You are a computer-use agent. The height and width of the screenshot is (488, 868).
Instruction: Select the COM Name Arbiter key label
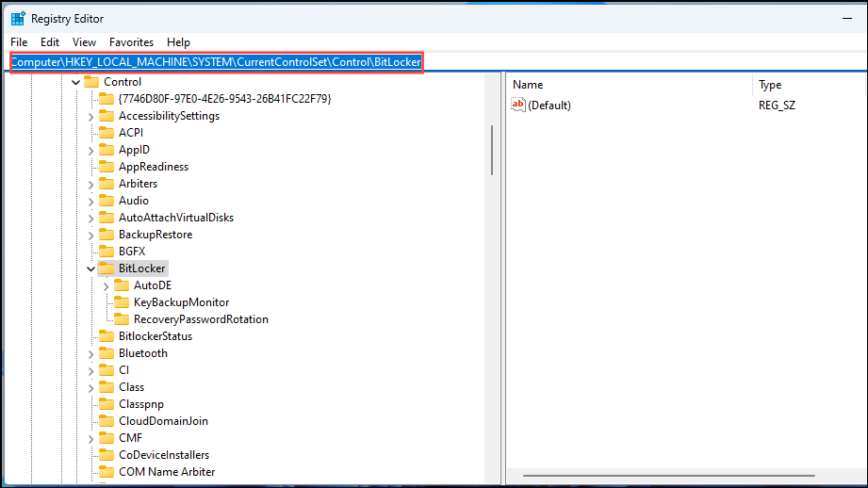167,472
